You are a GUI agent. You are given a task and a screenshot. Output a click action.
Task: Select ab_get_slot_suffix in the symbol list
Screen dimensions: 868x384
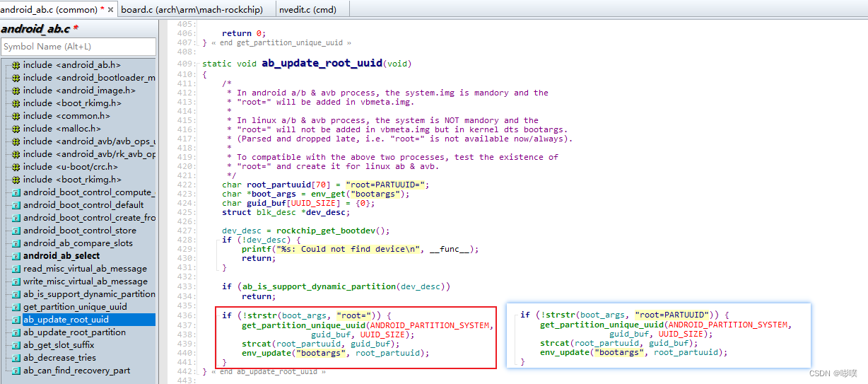pyautogui.click(x=59, y=345)
